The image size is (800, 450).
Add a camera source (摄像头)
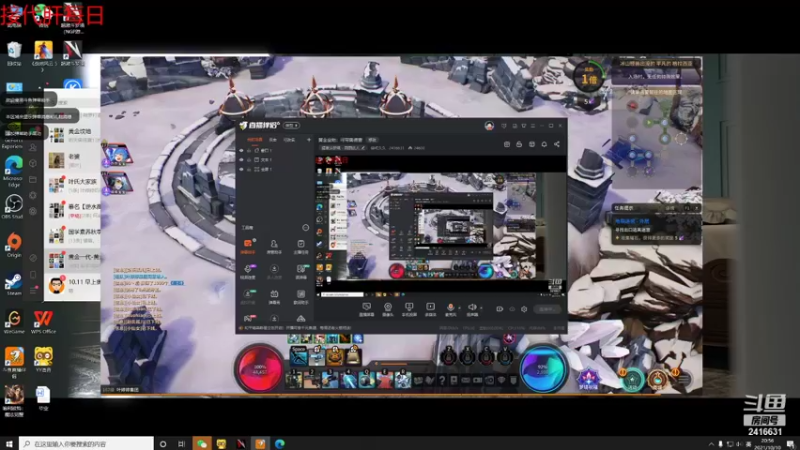[388, 309]
